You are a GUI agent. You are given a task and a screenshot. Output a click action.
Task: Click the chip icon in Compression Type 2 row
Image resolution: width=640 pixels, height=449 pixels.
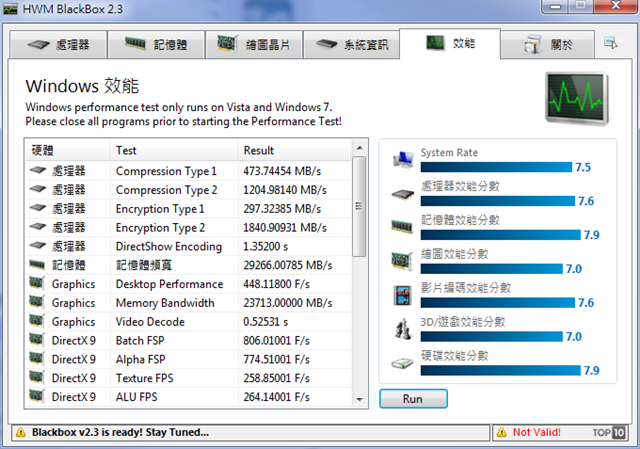38,189
